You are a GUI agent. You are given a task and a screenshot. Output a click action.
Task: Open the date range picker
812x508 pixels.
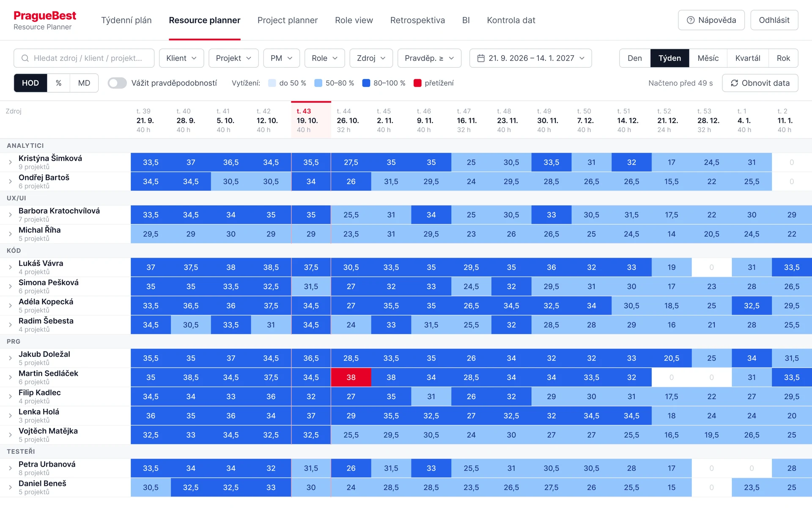[530, 58]
